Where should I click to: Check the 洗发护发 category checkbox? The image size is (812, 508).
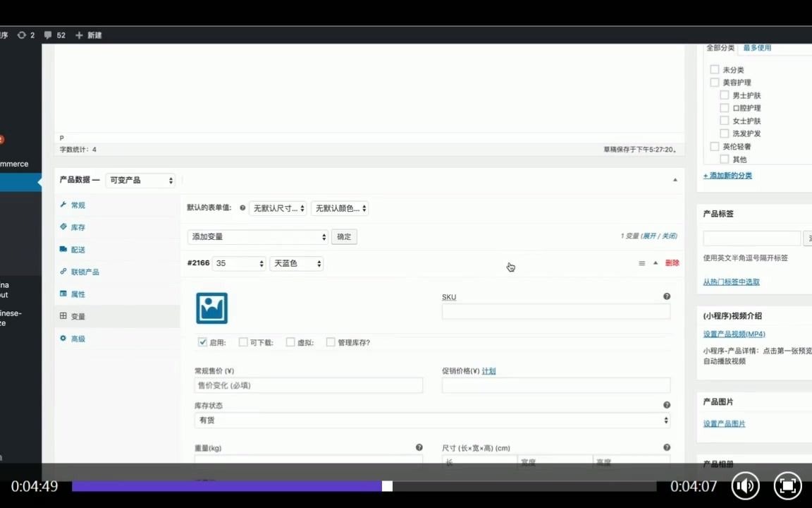click(x=725, y=133)
